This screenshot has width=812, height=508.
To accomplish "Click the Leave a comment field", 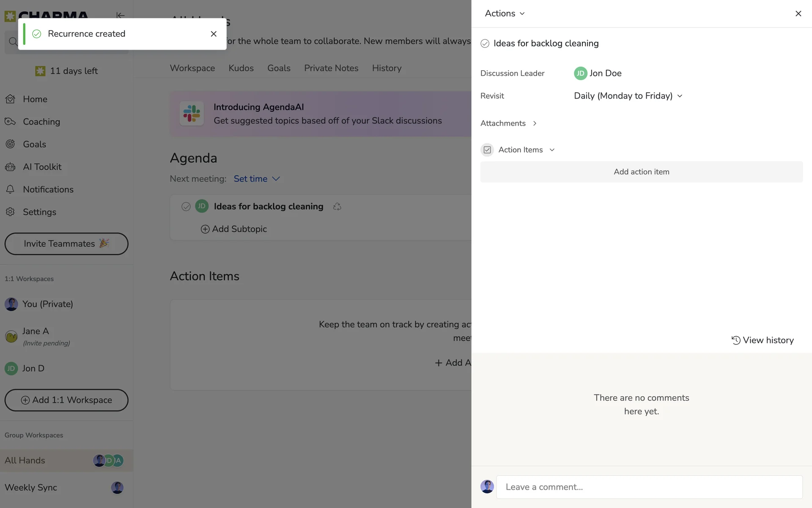I will coord(649,487).
